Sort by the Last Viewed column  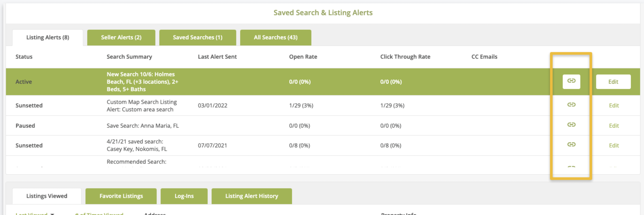32,214
